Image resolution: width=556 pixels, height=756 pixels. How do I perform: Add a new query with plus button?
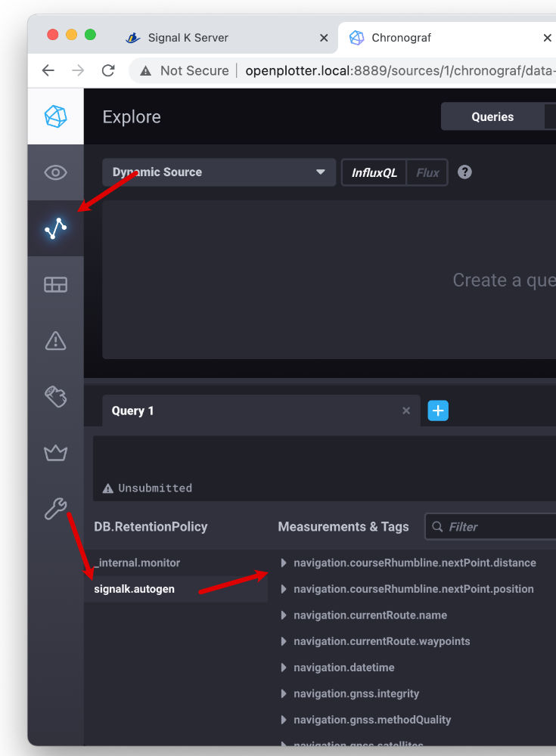pos(438,411)
